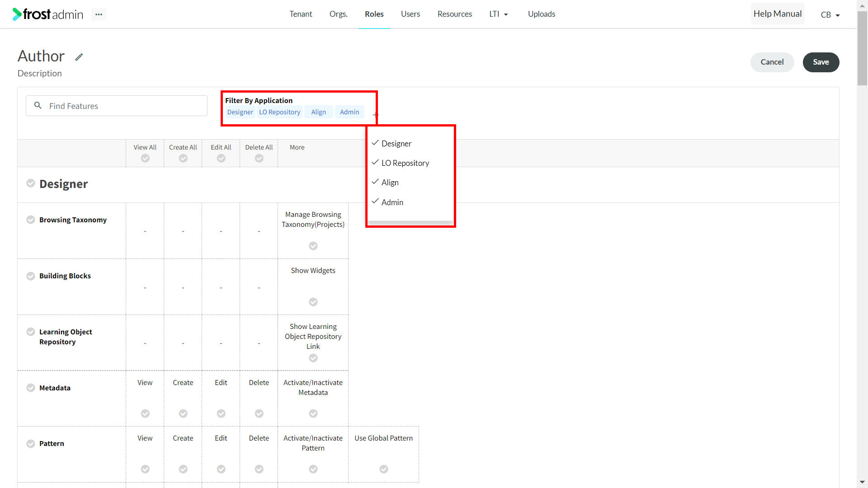
Task: Enable Pattern View permission
Action: tap(145, 469)
